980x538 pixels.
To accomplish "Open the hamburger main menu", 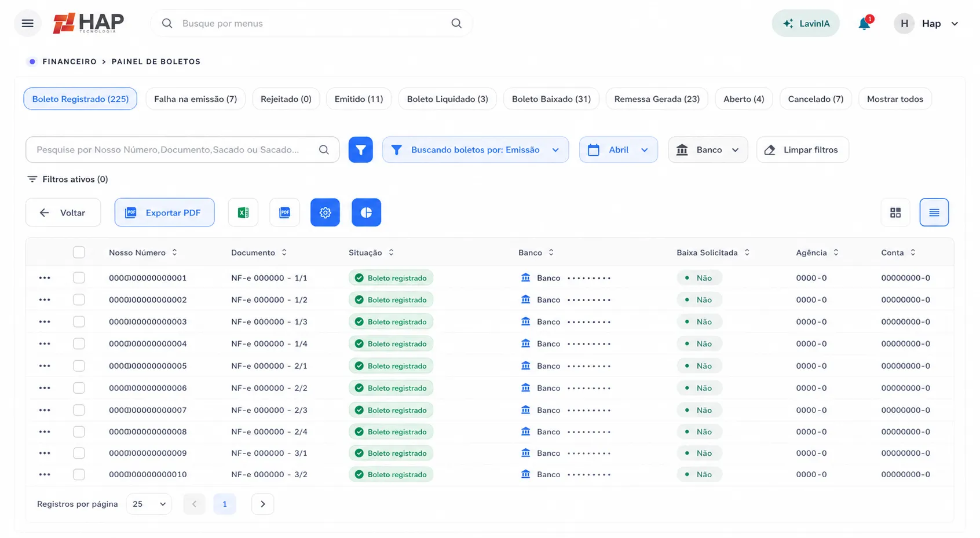I will pyautogui.click(x=27, y=23).
